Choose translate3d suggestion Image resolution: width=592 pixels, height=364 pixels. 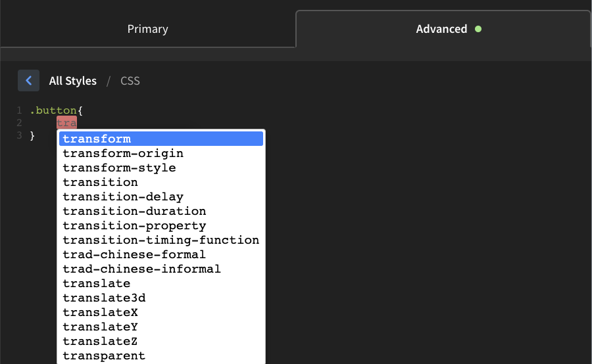tap(161, 298)
